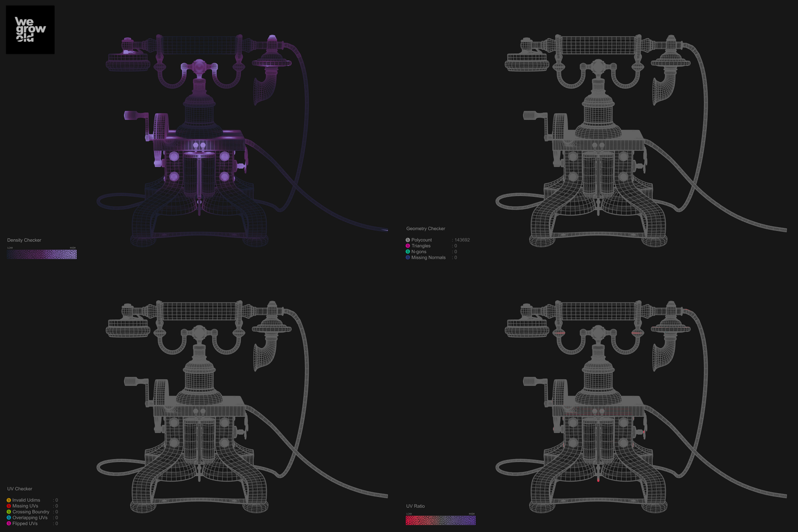The height and width of the screenshot is (532, 798).
Task: Click the gray wireframe telephone above Geometry Checker
Action: click(640, 140)
